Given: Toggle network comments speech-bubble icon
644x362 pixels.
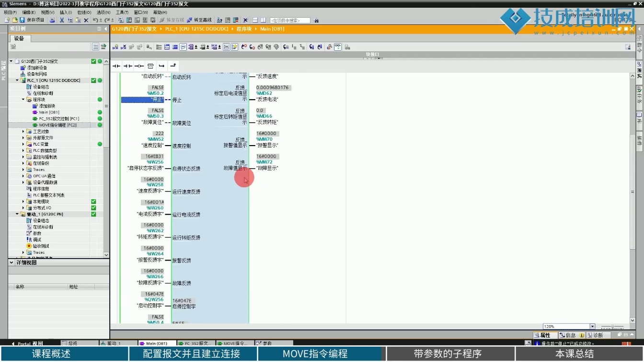Looking at the screenshot, I should click(183, 47).
